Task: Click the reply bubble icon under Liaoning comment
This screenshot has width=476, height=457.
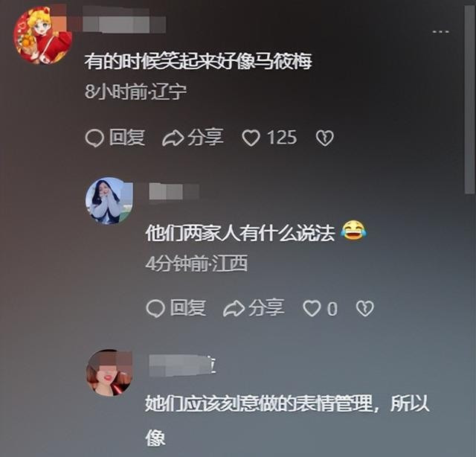Action: 94,138
